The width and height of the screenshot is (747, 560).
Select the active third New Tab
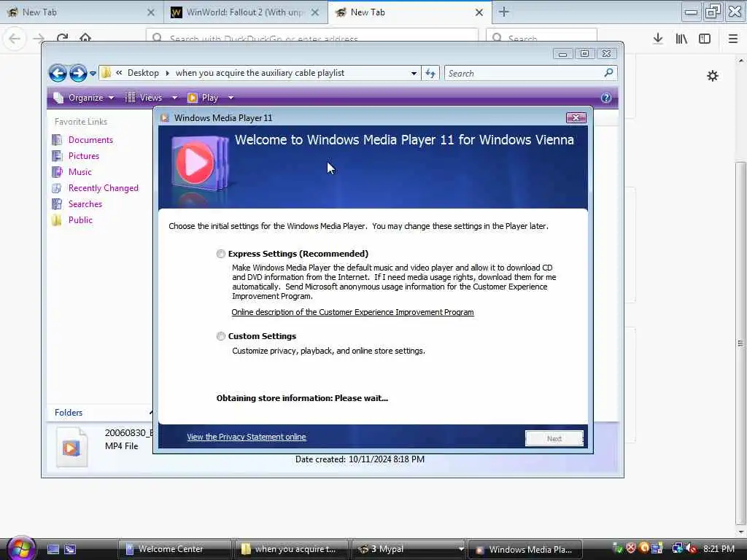pos(410,12)
